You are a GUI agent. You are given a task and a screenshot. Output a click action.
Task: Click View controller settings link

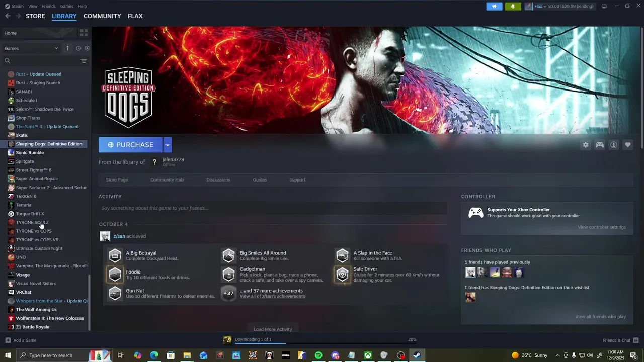coord(602,227)
